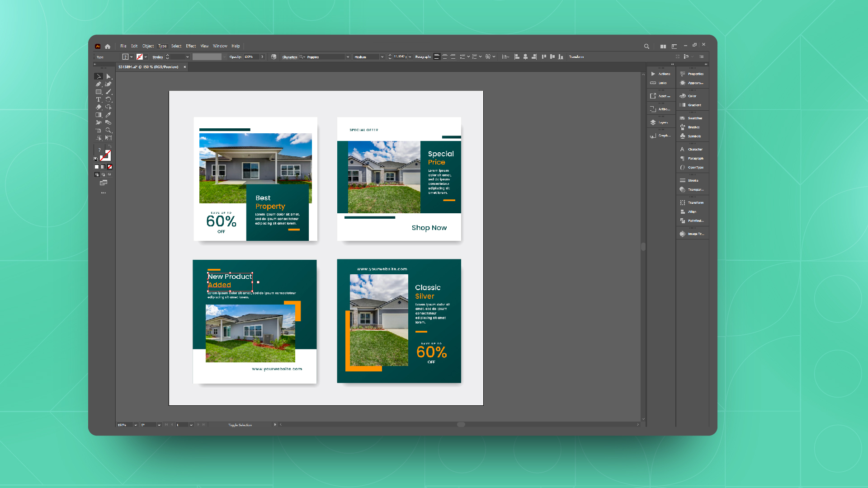868x488 pixels.
Task: Close the 531389M.ai document tab
Action: (x=184, y=67)
